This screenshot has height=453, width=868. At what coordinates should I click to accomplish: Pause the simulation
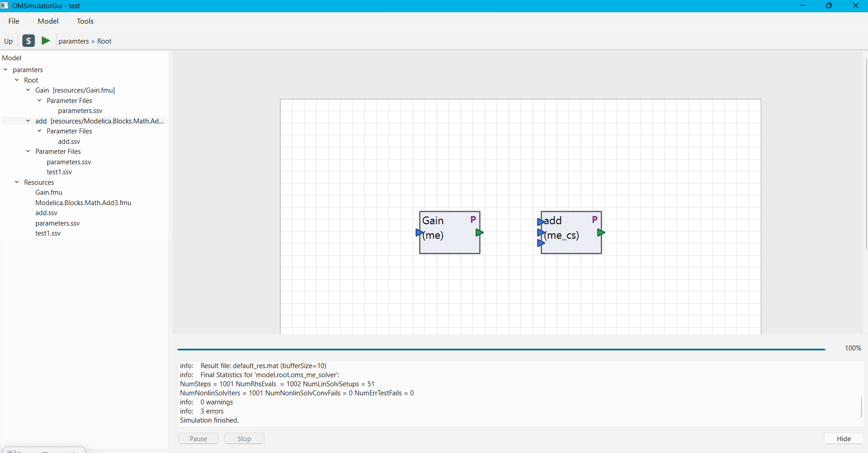(x=198, y=438)
